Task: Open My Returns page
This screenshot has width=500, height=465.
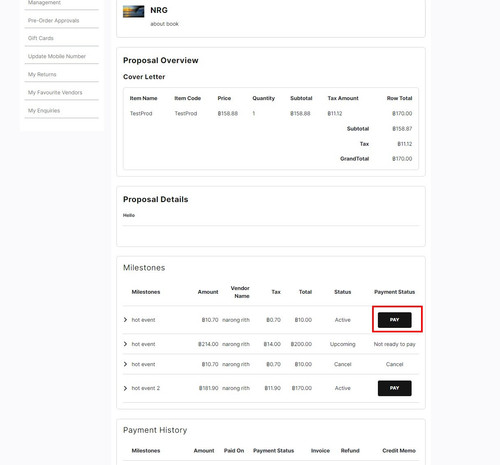Action: pos(42,74)
